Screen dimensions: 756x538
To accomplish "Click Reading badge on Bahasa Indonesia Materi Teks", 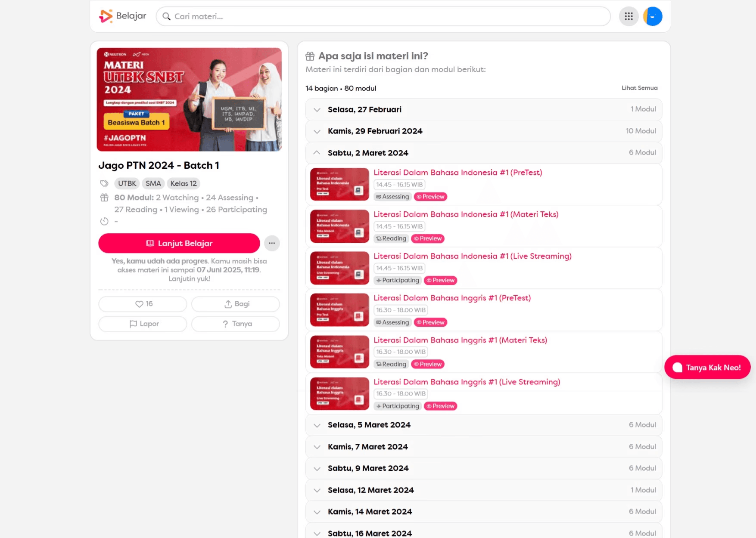I will 391,238.
